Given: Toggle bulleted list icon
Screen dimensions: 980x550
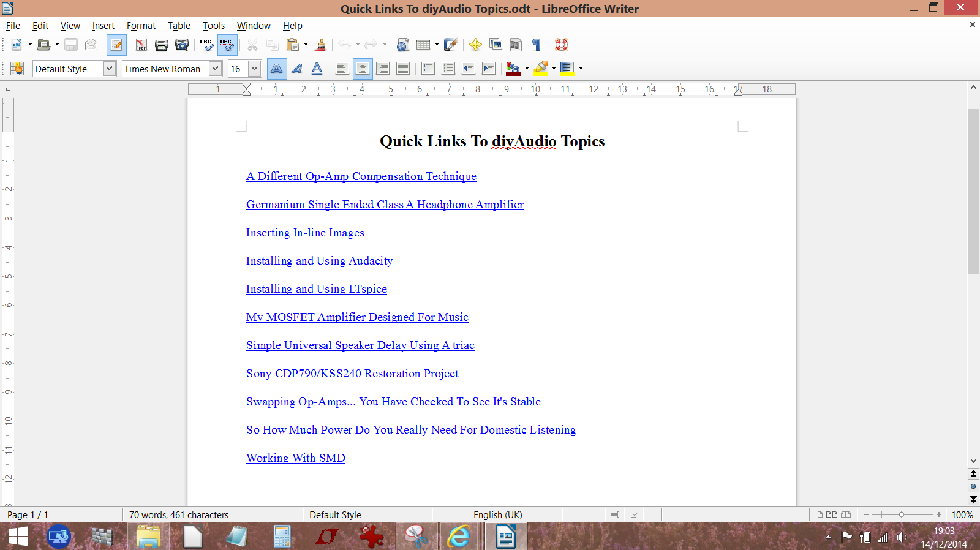Looking at the screenshot, I should pyautogui.click(x=448, y=69).
